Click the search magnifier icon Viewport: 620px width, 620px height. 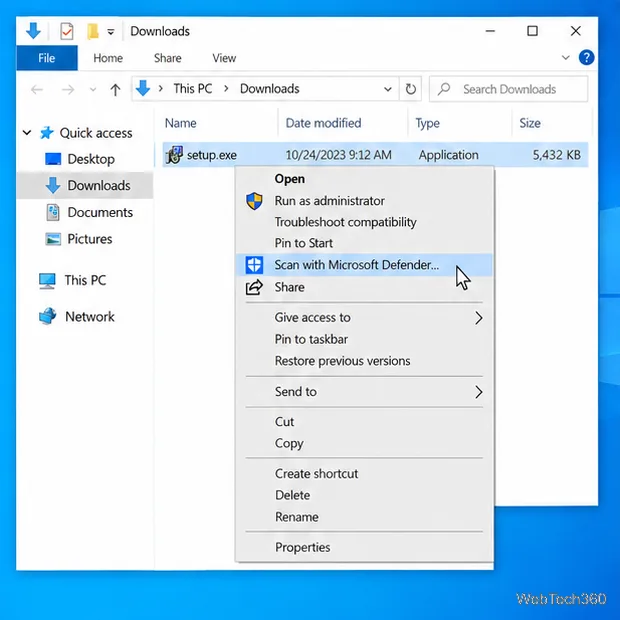click(x=444, y=89)
